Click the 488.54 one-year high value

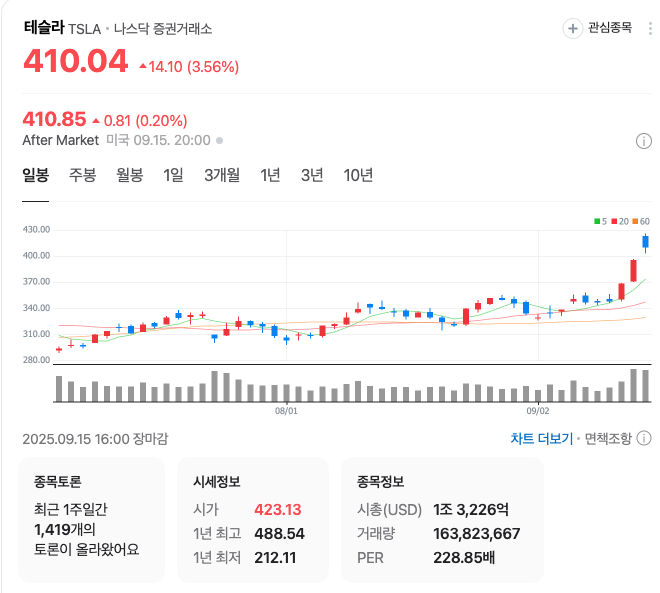click(x=279, y=534)
